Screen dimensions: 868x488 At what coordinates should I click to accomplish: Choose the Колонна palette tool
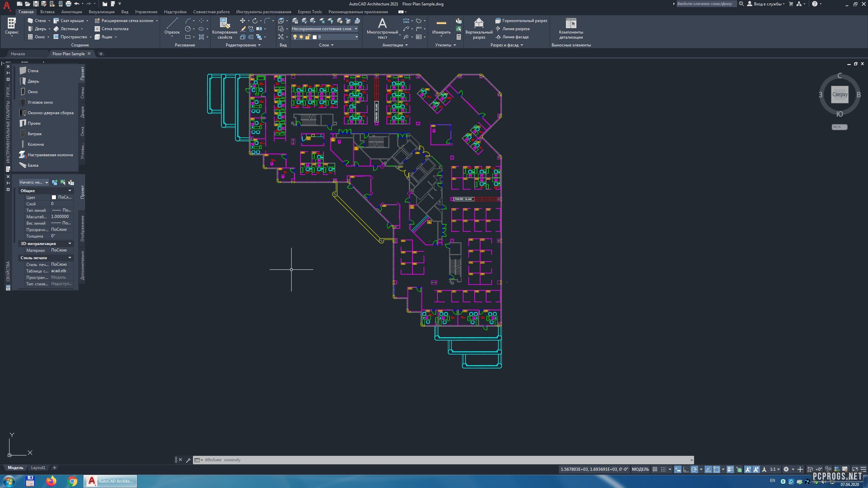pos(35,144)
